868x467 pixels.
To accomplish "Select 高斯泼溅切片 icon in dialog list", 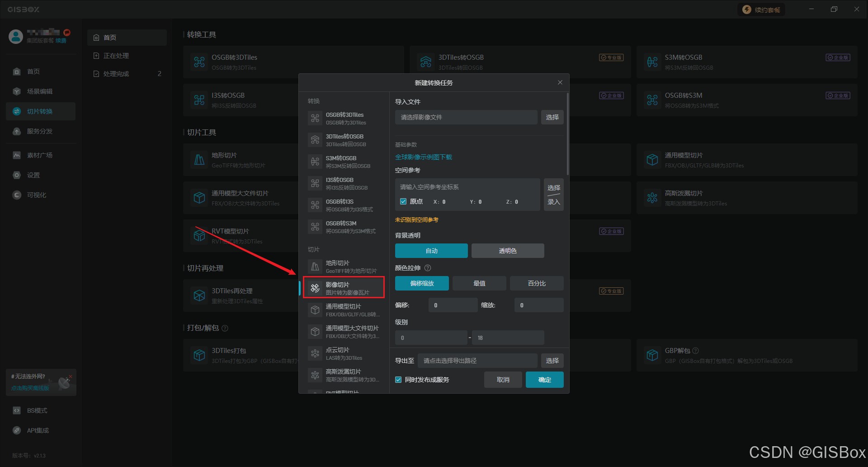I will pyautogui.click(x=315, y=375).
